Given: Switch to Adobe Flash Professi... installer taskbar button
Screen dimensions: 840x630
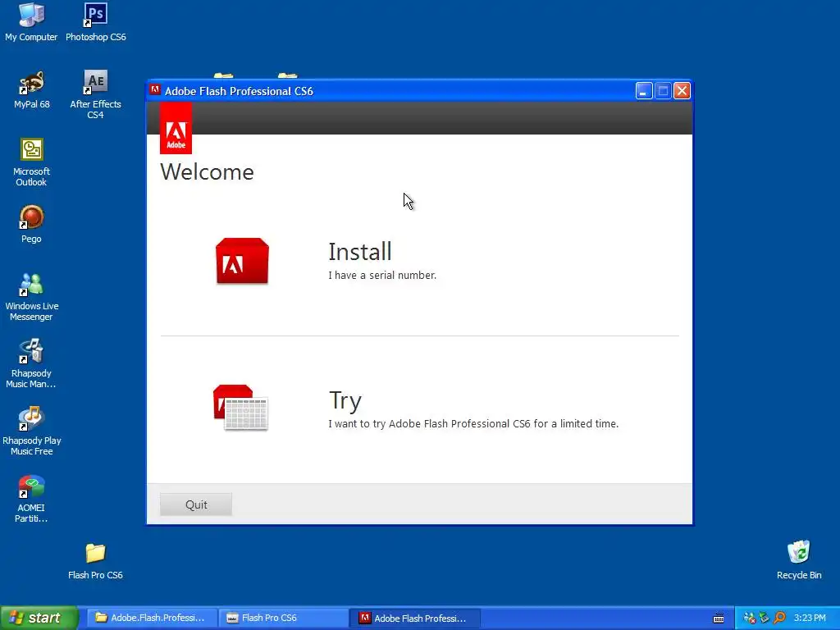Looking at the screenshot, I should pos(414,618).
